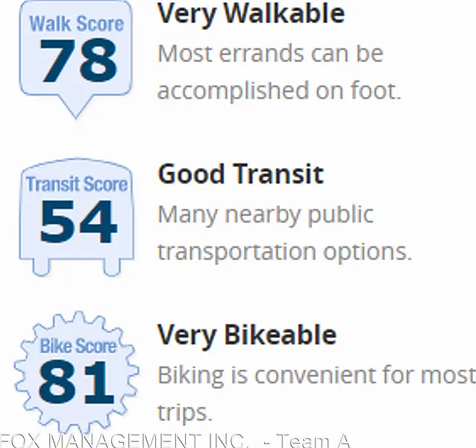Click the Walk Score speech-bubble badge
The height and width of the screenshot is (448, 476).
pos(75,52)
